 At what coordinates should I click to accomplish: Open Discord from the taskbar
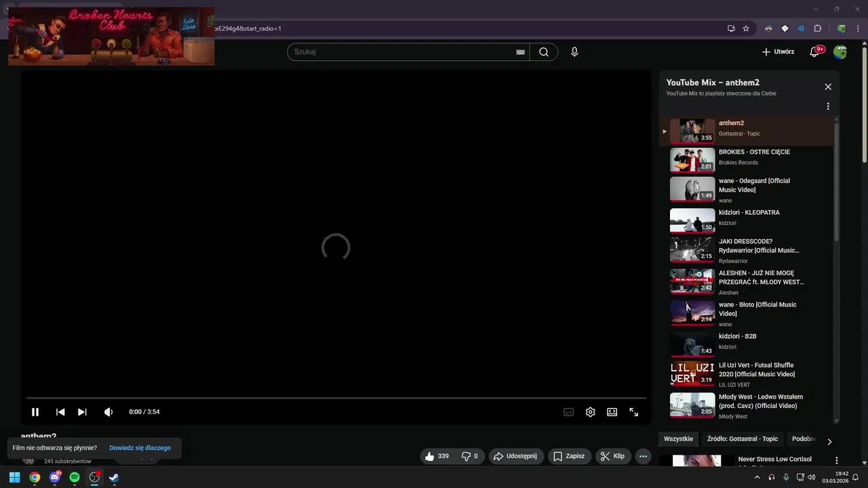coord(55,477)
